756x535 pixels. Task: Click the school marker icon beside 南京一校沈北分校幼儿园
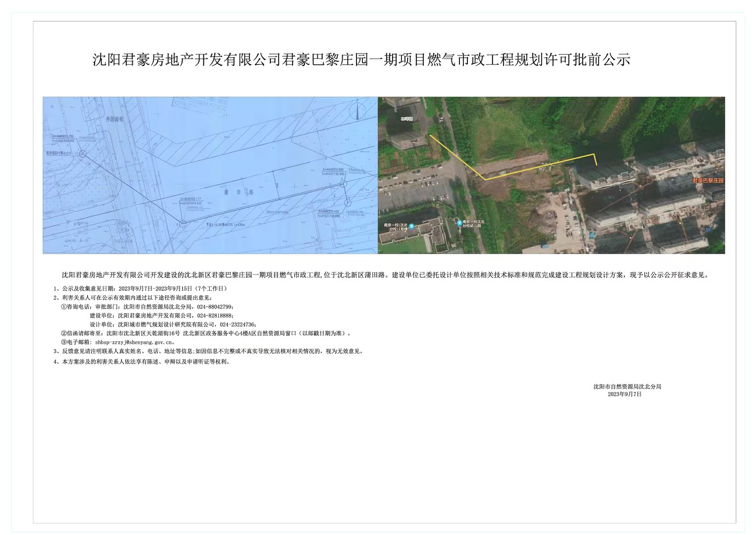459,223
